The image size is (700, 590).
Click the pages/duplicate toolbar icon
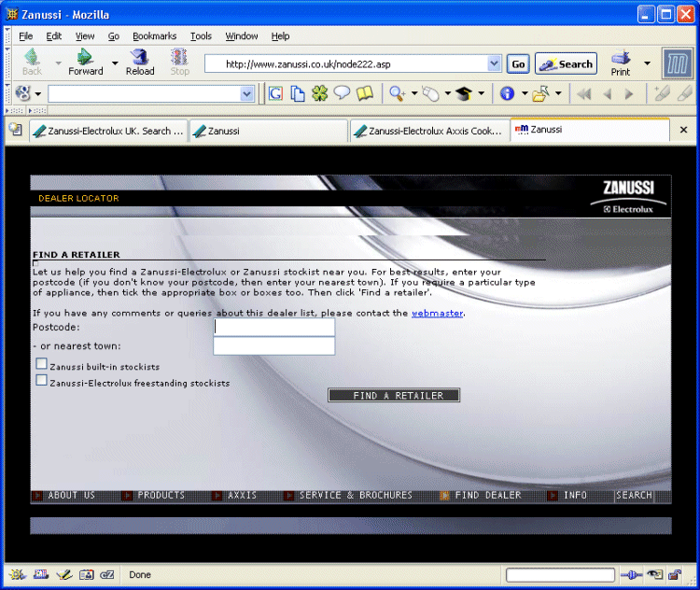click(x=298, y=93)
